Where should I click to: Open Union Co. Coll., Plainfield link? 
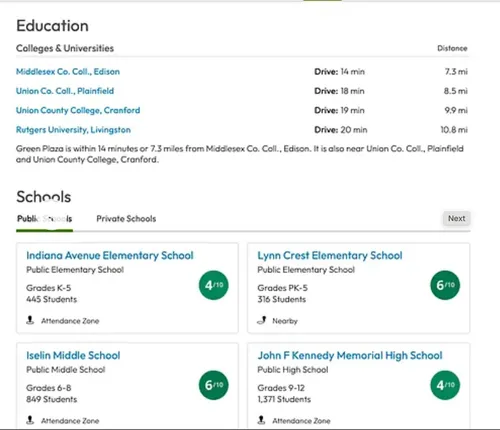pyautogui.click(x=65, y=91)
